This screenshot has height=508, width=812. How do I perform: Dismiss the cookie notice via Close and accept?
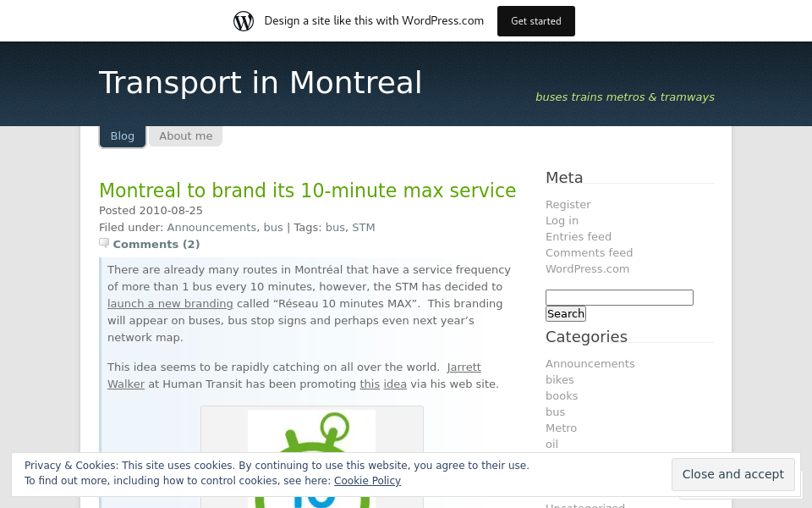732,474
